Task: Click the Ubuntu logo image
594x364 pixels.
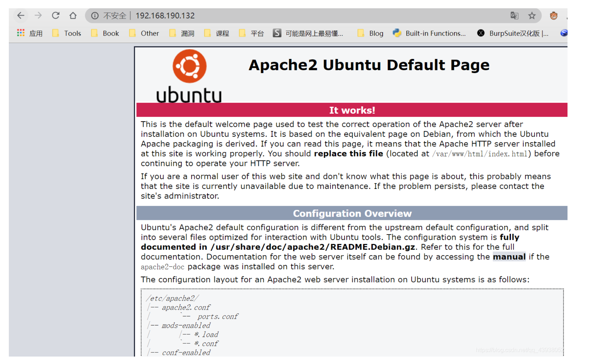Action: (x=189, y=76)
